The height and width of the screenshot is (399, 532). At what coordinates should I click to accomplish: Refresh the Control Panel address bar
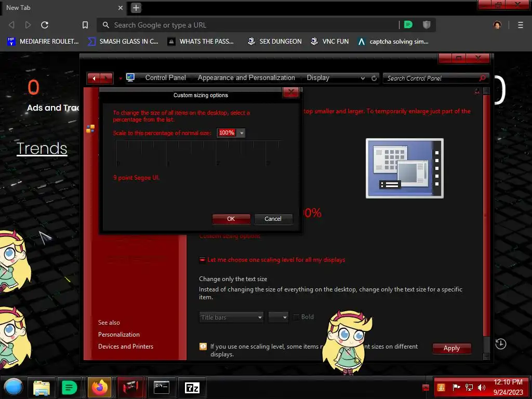(374, 78)
